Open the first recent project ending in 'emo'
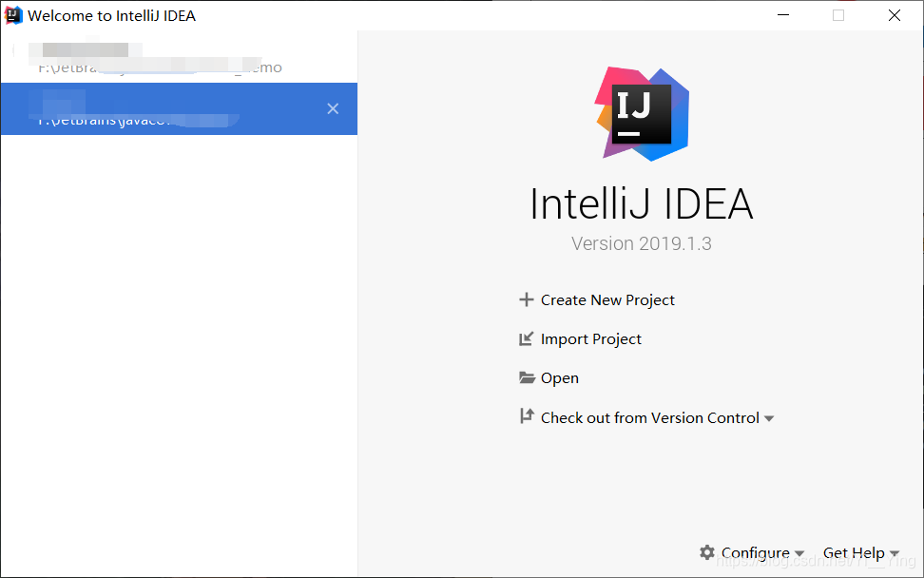The image size is (924, 578). click(x=179, y=57)
